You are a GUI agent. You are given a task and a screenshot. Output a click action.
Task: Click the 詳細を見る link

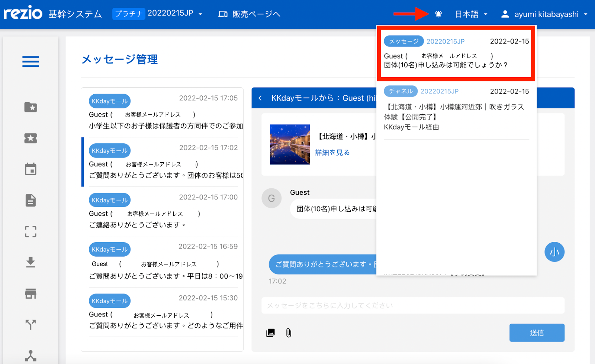(332, 152)
